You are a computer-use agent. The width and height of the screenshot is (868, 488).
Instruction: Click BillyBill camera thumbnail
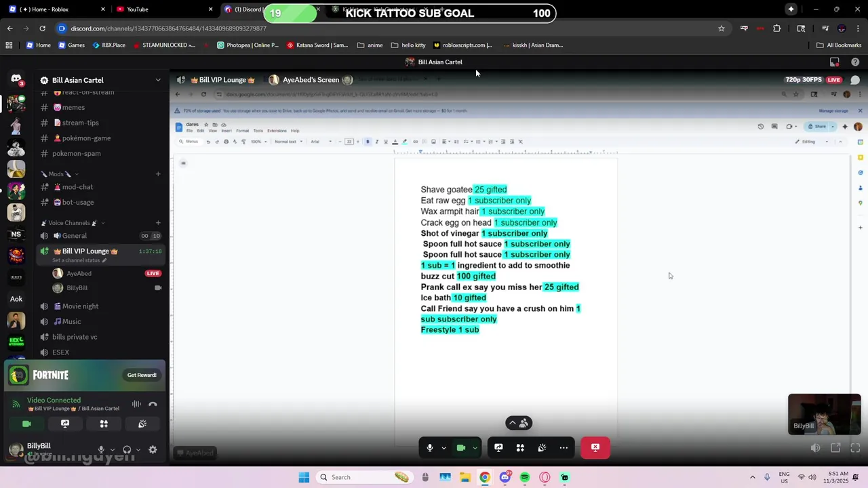pyautogui.click(x=824, y=414)
